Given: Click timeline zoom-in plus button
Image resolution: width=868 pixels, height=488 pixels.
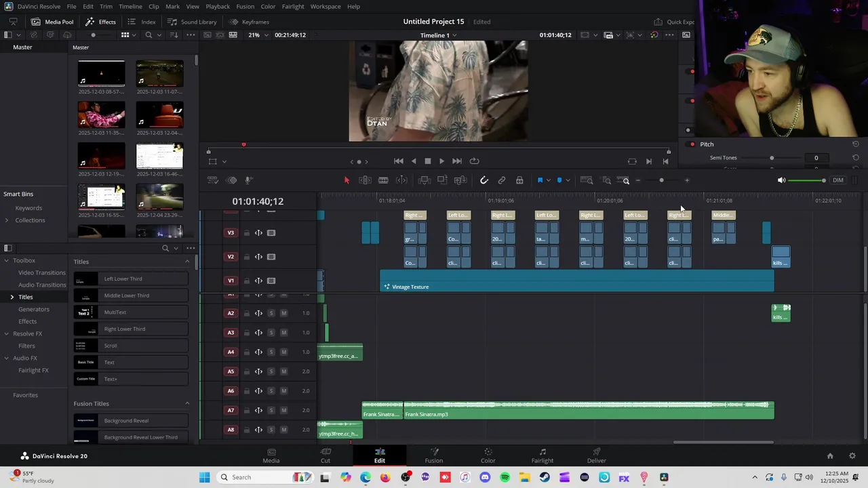Looking at the screenshot, I should point(687,180).
